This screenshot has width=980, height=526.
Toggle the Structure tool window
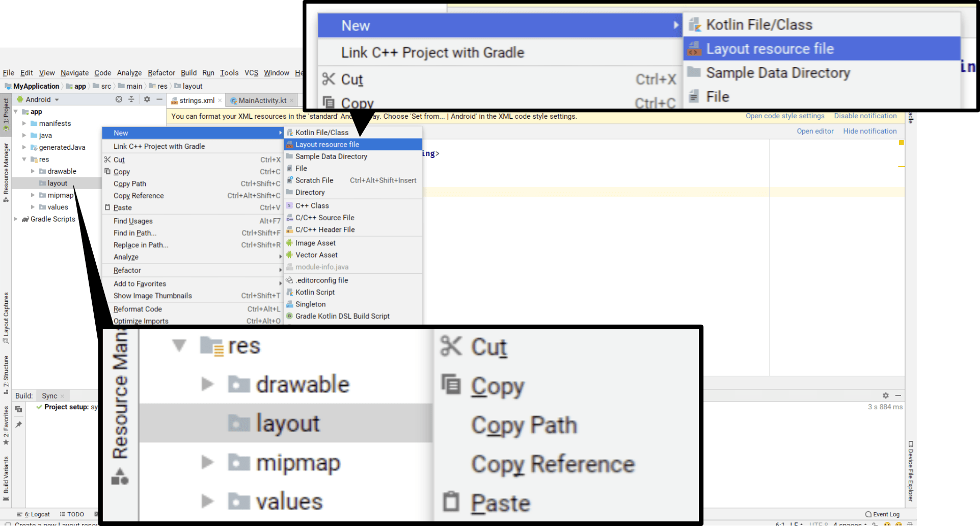click(6, 375)
